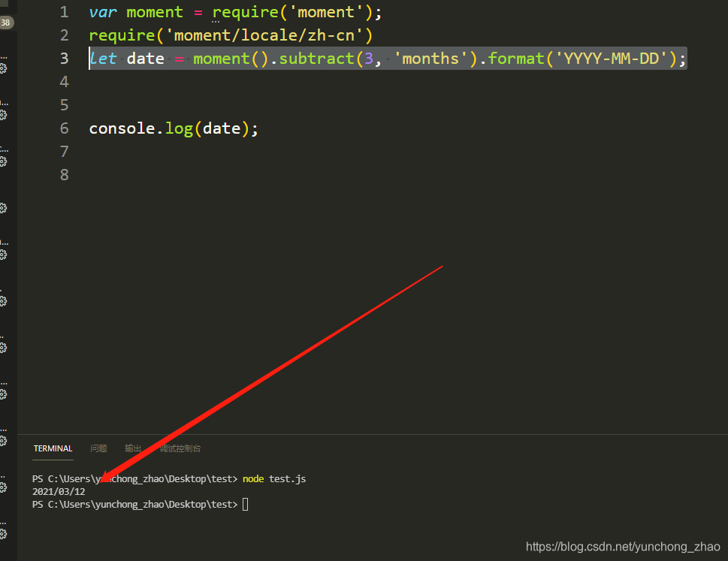Click the subtract method name
Screen dimensions: 728x561
pyautogui.click(x=316, y=59)
